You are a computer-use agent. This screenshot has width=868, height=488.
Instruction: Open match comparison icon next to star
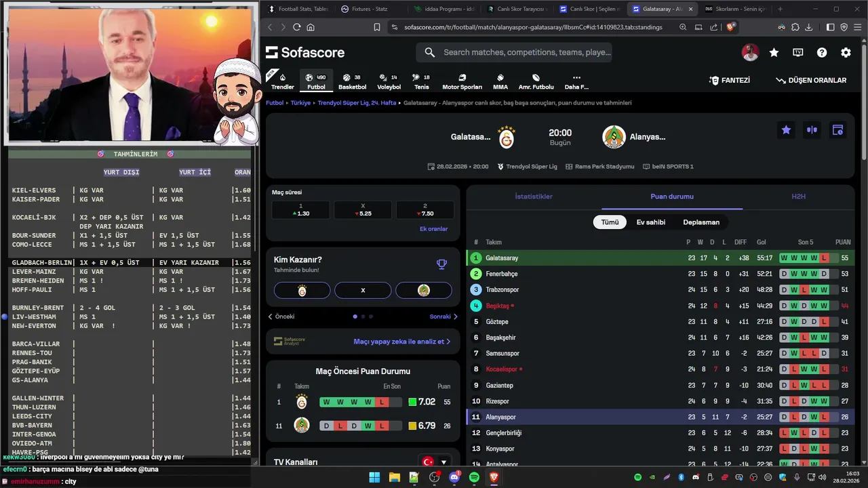812,130
